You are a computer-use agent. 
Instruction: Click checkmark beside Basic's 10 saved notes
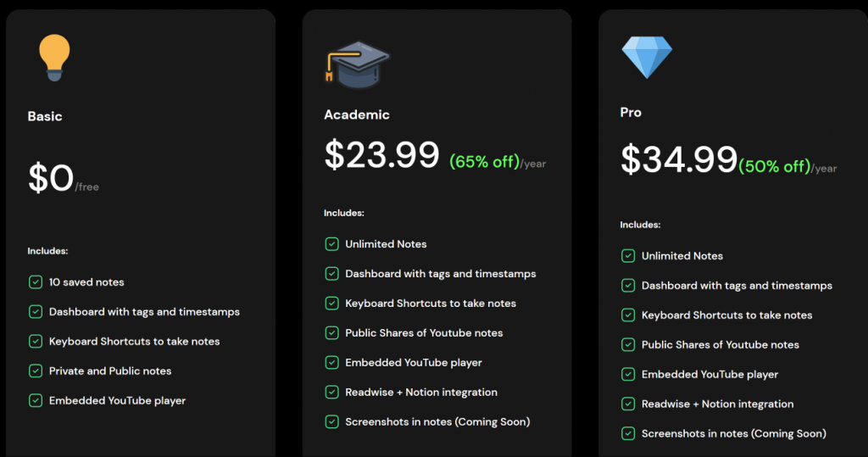click(36, 282)
